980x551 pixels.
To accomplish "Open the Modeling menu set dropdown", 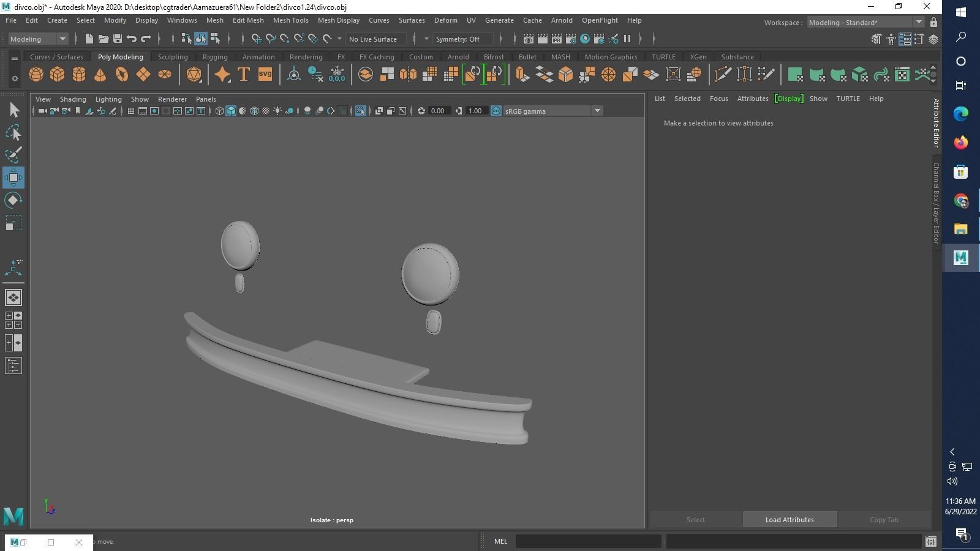I will [62, 39].
